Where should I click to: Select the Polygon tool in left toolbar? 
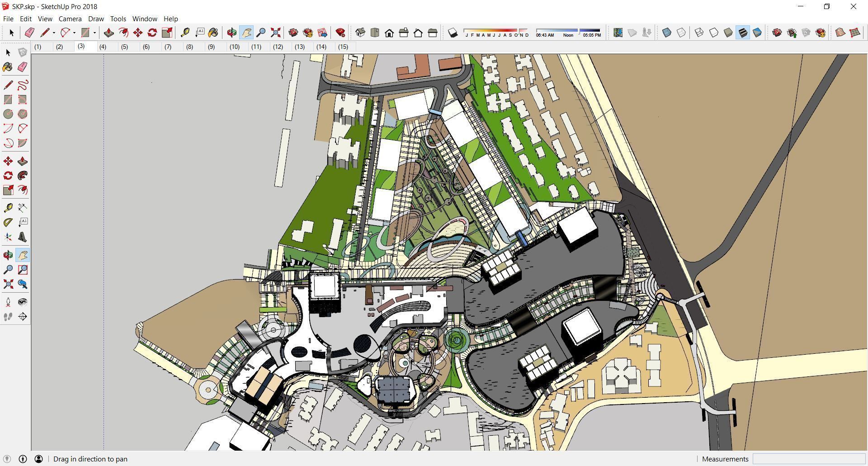click(23, 114)
